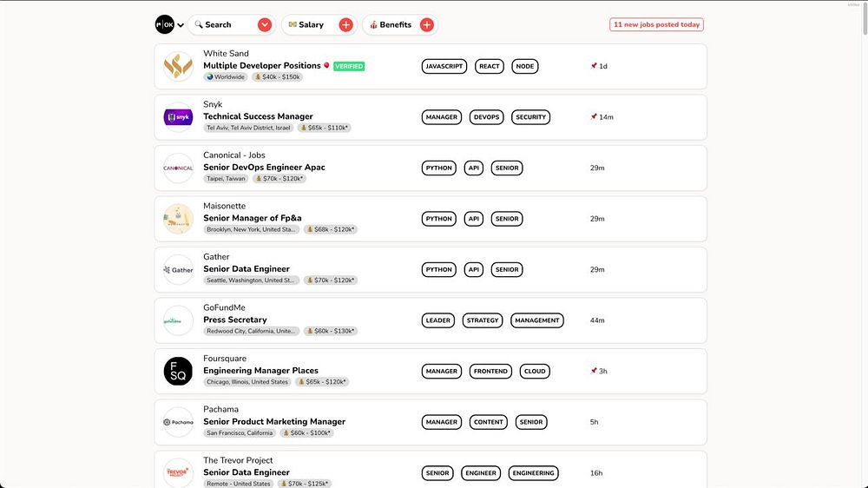The height and width of the screenshot is (488, 868).
Task: Click the VERIFIED badge on White Sand
Action: [x=349, y=66]
